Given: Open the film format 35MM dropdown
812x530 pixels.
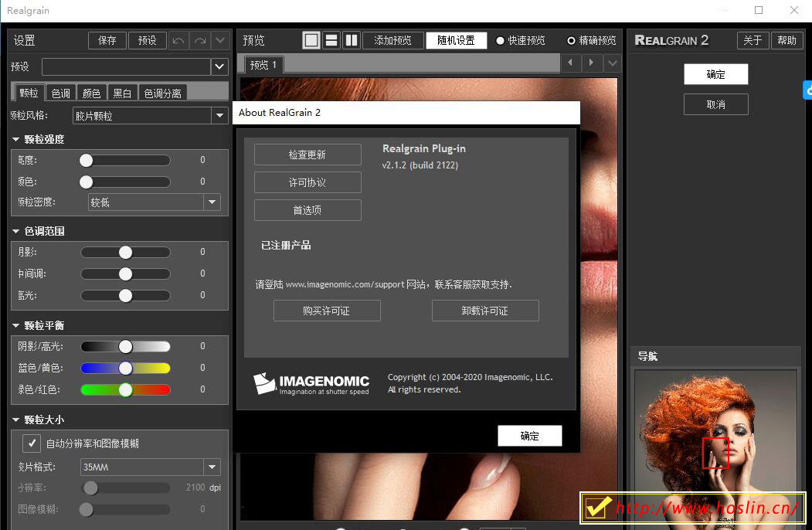Looking at the screenshot, I should 212,467.
